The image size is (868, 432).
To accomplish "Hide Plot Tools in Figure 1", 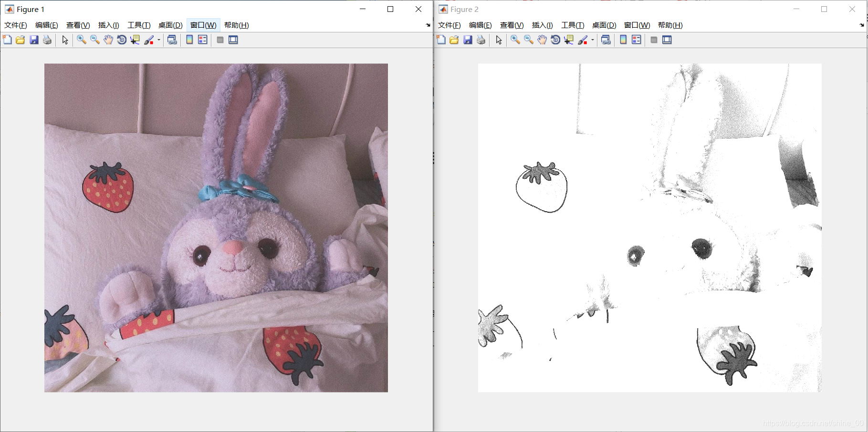I will pyautogui.click(x=220, y=40).
